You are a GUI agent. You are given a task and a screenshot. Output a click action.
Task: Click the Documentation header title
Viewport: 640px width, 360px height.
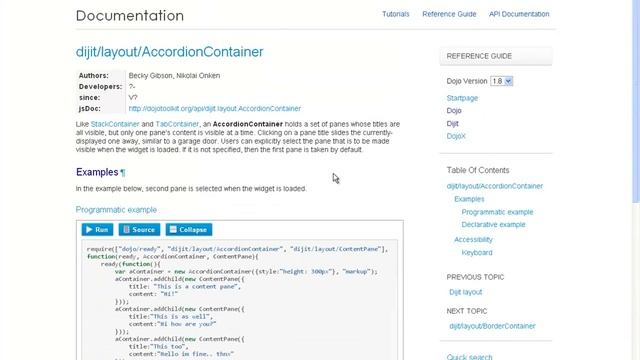click(x=130, y=16)
